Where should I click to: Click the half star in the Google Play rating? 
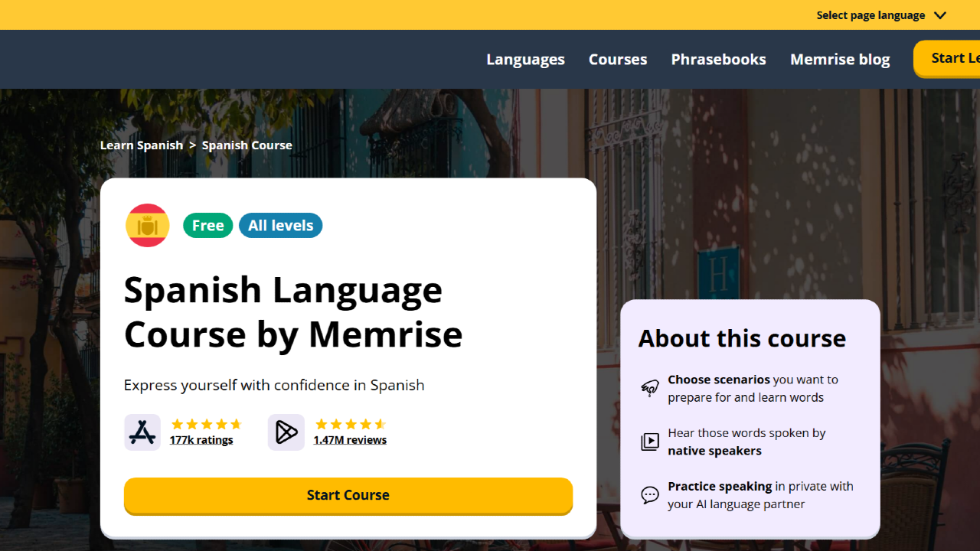point(379,423)
